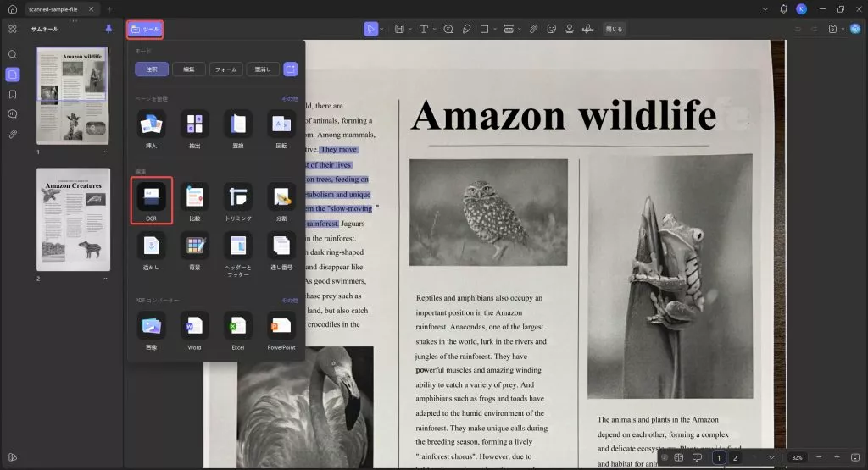This screenshot has height=470, width=868.
Task: Switch to 編集 edit mode
Action: (x=189, y=69)
